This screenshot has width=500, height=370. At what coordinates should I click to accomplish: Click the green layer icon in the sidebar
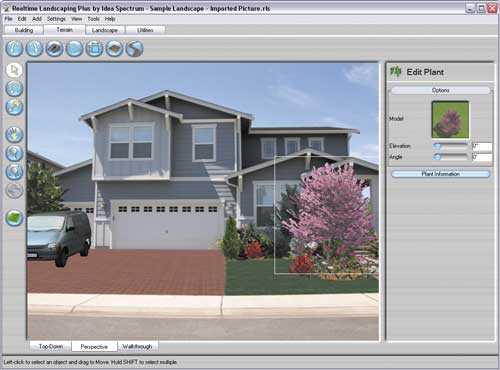click(x=14, y=218)
